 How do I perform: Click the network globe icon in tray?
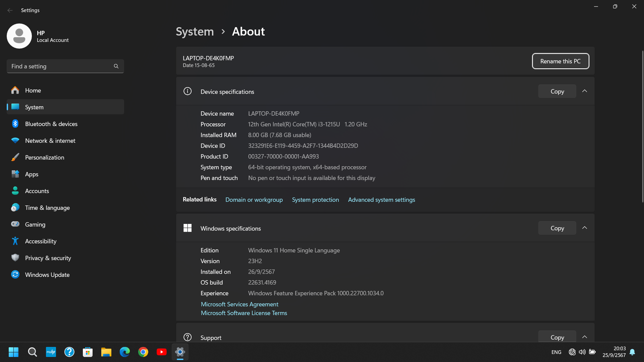(572, 352)
